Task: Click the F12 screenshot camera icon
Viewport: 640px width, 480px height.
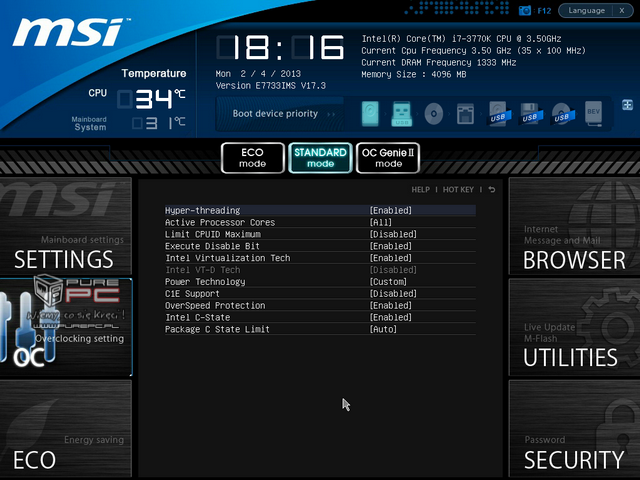Action: (x=524, y=11)
